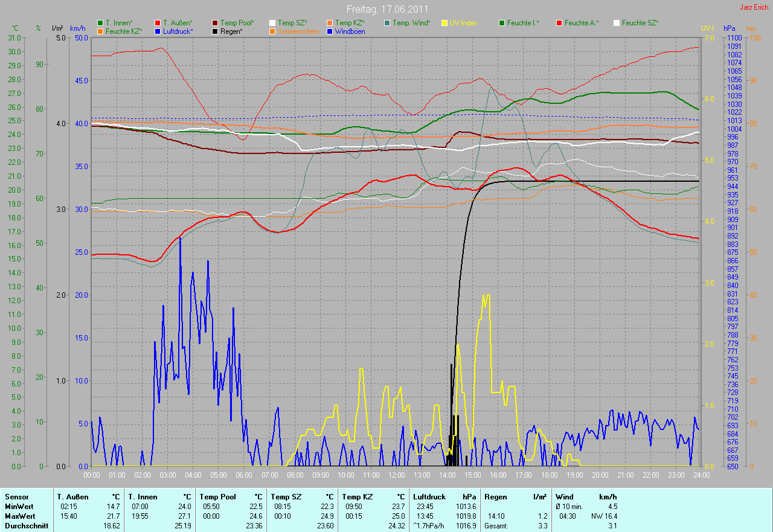This screenshot has width=773, height=532.
Task: Select the 'UV Index' legend label
Action: [463, 23]
